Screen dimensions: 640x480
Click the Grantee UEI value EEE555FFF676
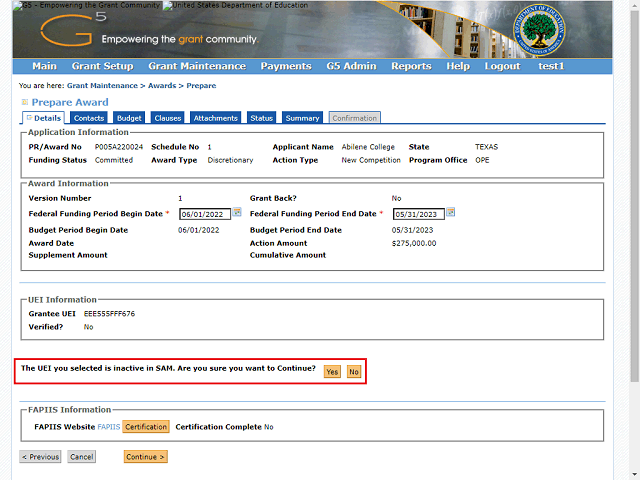coord(109,314)
